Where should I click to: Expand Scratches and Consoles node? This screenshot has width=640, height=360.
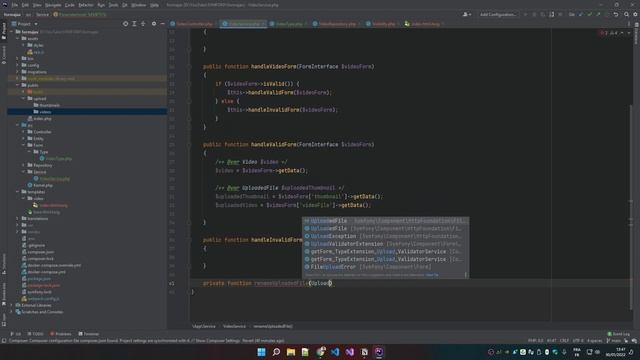point(12,311)
